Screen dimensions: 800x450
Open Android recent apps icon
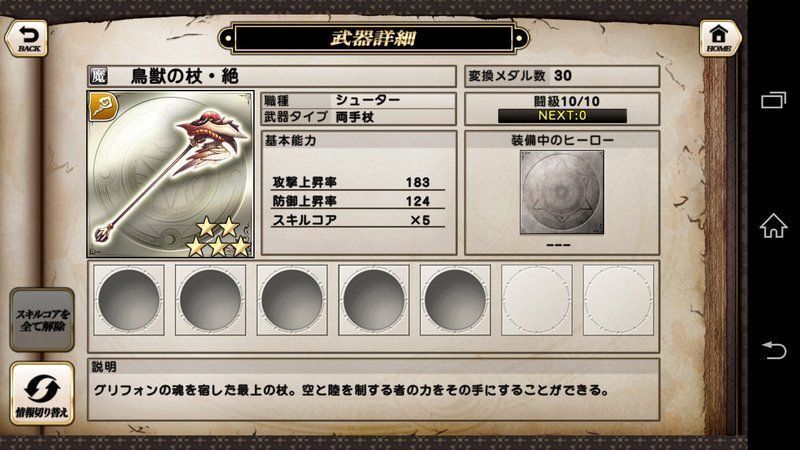pos(773,99)
